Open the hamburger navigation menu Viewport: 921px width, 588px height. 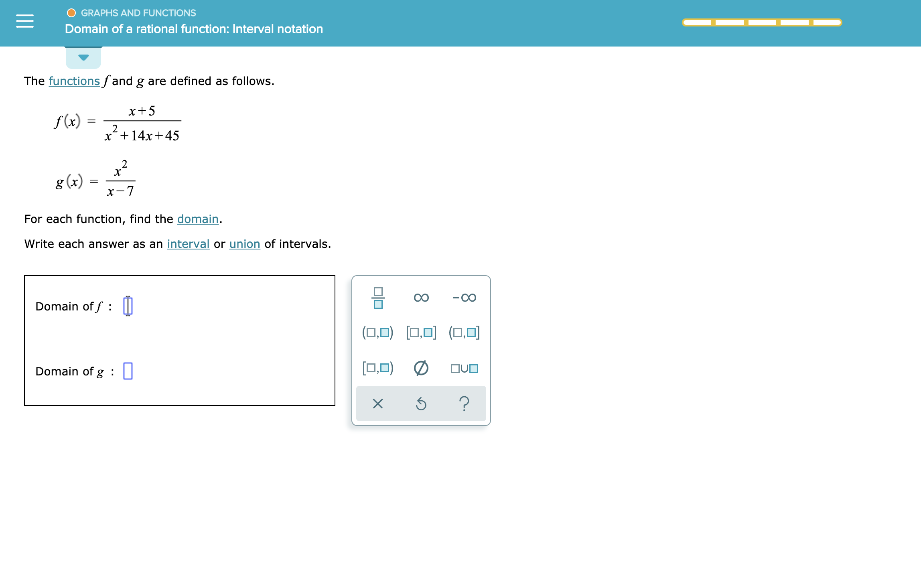click(x=25, y=21)
